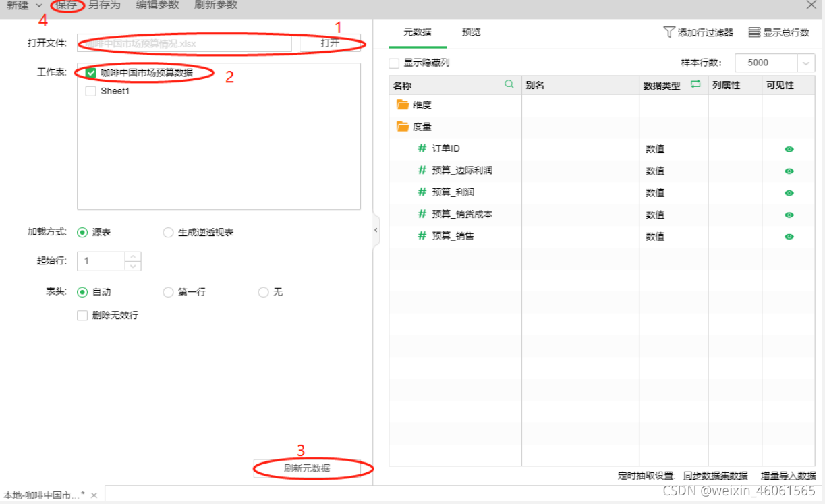825x504 pixels.
Task: Switch to the 元数据 tab
Action: [x=418, y=32]
